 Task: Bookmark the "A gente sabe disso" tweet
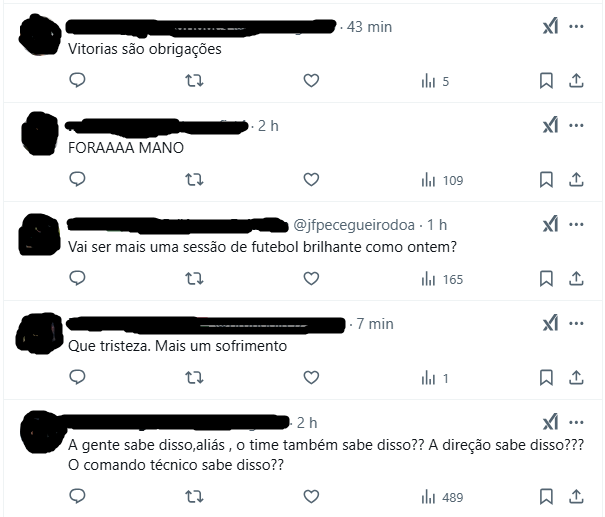click(x=546, y=497)
